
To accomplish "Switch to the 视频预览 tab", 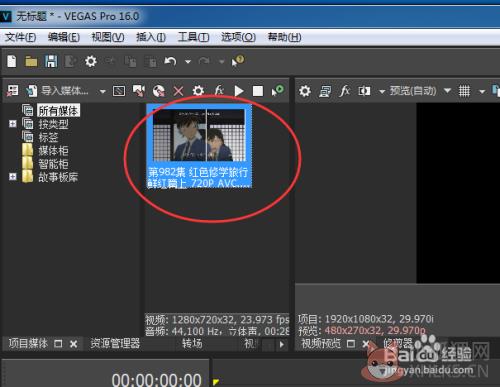I will (321, 343).
